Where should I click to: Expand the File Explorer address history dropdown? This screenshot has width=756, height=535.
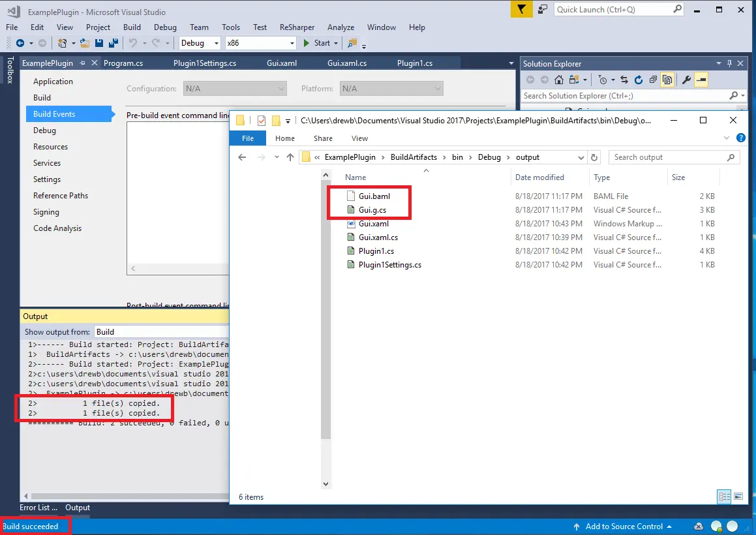(x=581, y=157)
